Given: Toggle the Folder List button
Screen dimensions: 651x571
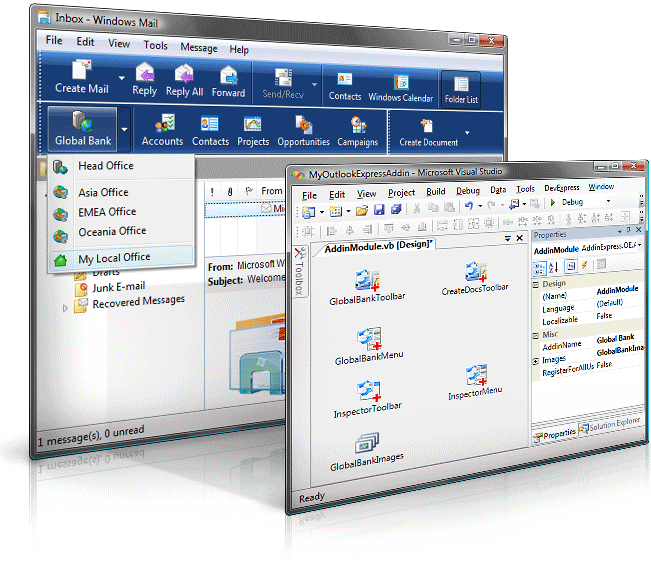Looking at the screenshot, I should (x=461, y=90).
